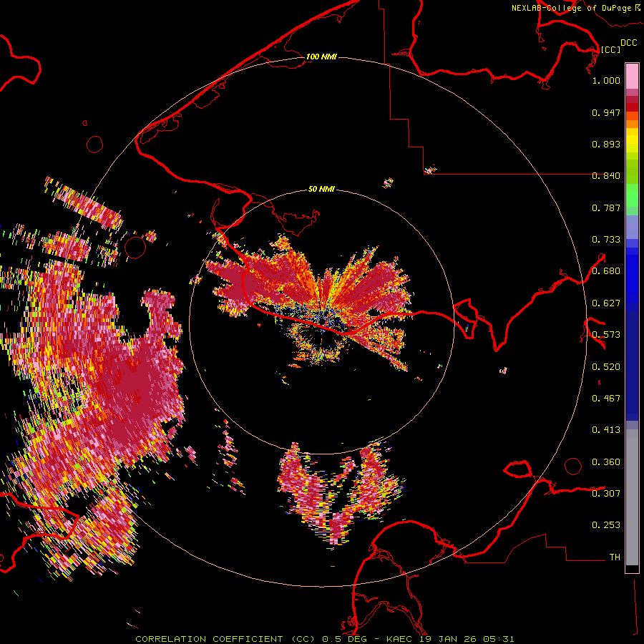Image resolution: width=644 pixels, height=644 pixels.
Task: Click the KAEC station identifier
Action: point(400,639)
